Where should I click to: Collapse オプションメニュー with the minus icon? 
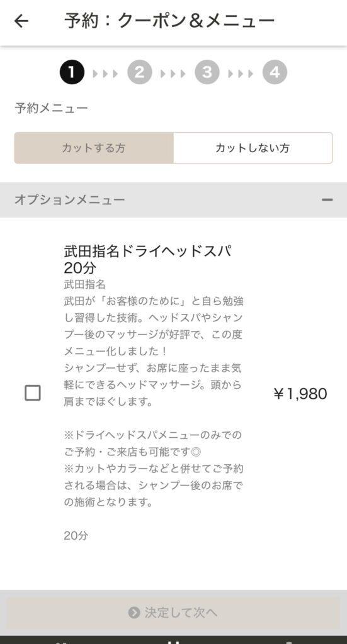coord(327,200)
